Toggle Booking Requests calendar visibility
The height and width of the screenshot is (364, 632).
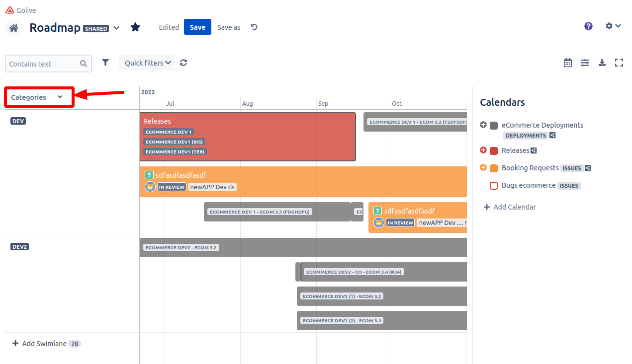tap(494, 168)
